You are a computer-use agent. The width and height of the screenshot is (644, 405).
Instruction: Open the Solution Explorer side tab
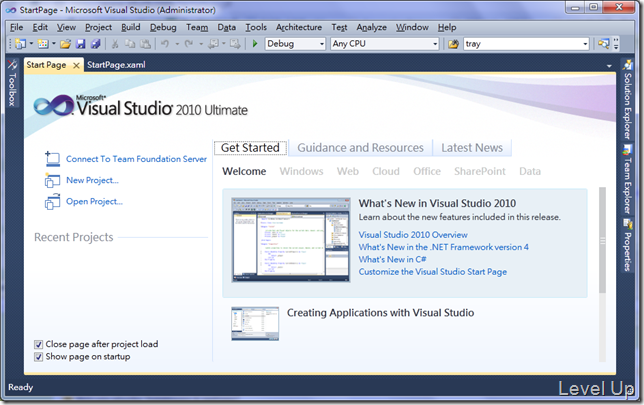coord(627,100)
